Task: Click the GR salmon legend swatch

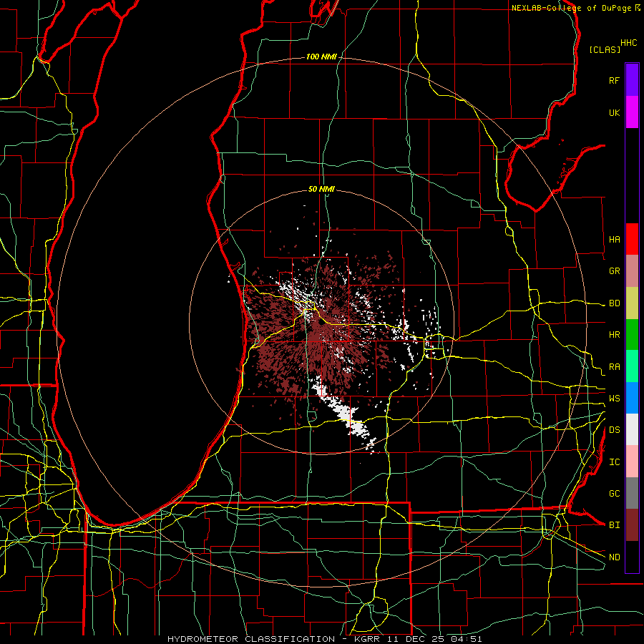Action: (632, 271)
